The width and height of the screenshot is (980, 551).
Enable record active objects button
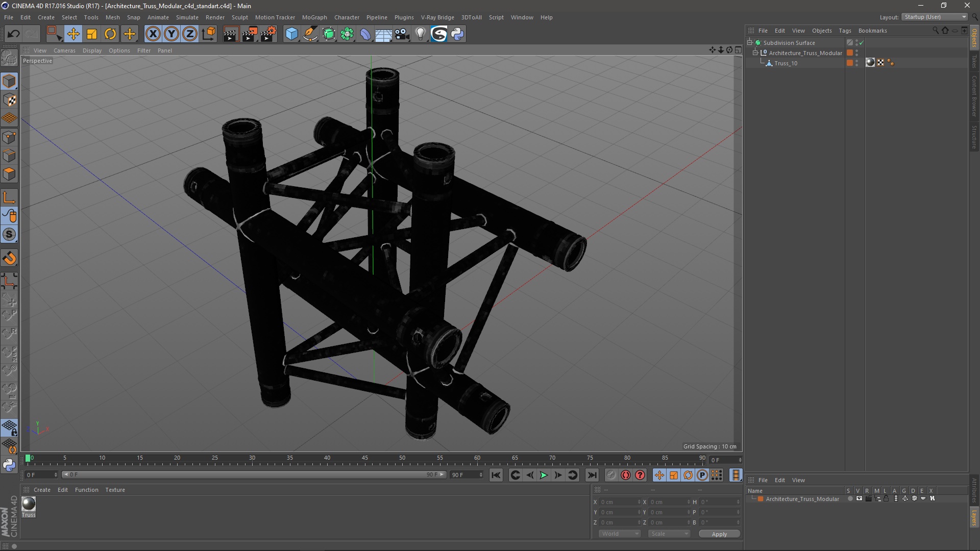pyautogui.click(x=611, y=475)
